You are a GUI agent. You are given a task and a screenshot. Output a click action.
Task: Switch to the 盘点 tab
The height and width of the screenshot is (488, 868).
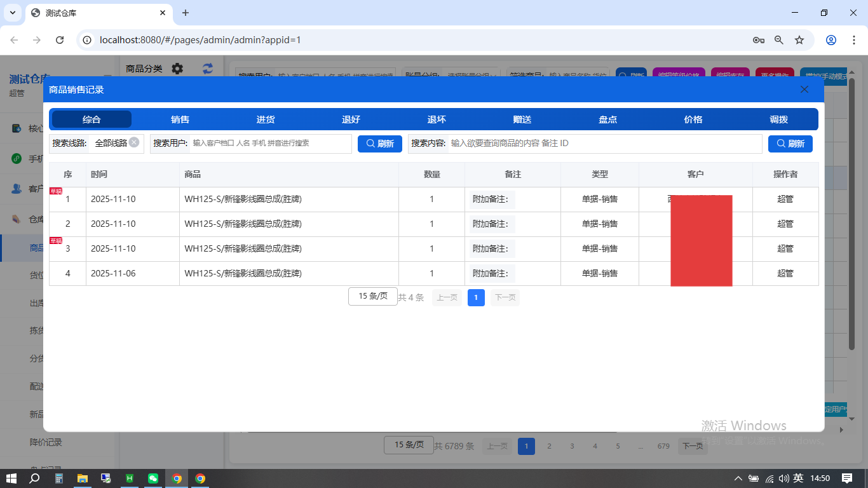click(607, 119)
